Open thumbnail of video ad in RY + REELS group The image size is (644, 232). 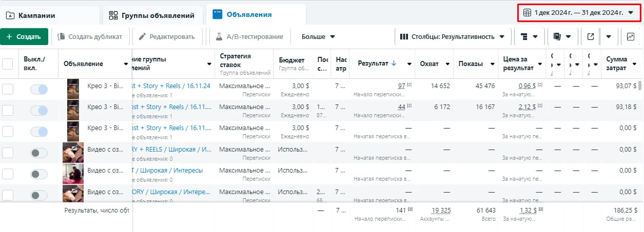(x=73, y=153)
